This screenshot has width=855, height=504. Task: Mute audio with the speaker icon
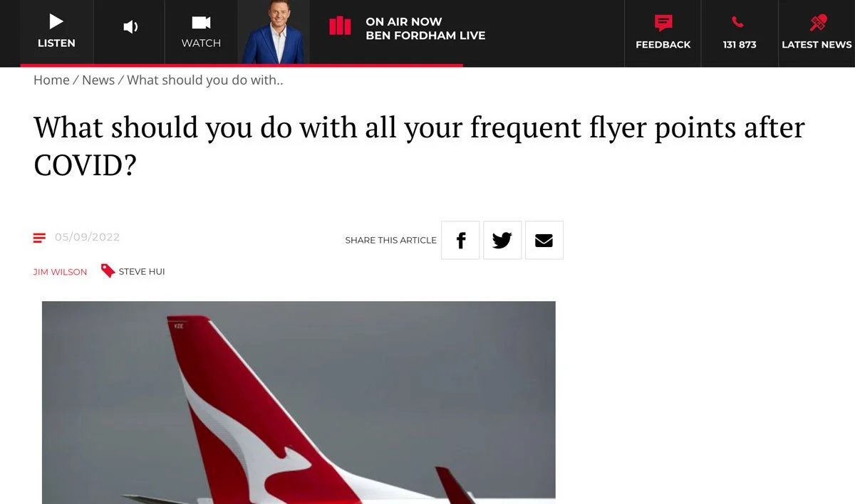[x=130, y=27]
